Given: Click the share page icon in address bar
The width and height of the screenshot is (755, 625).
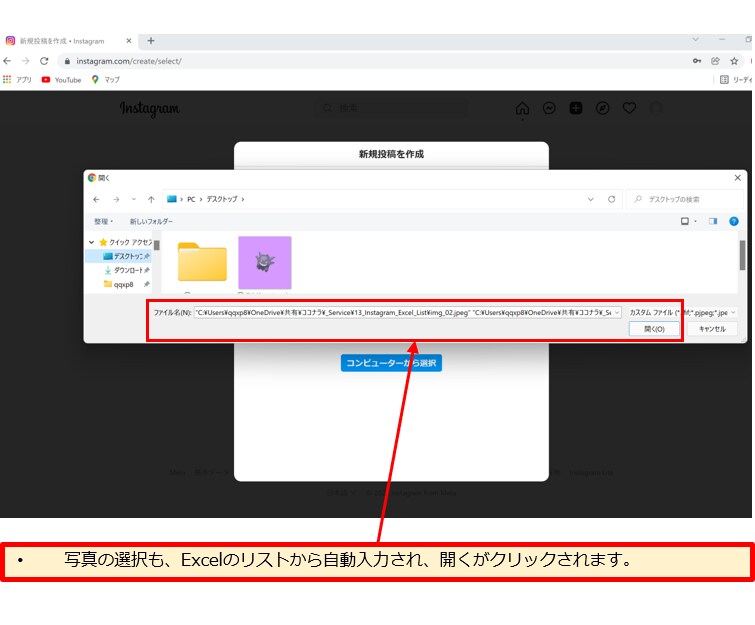Looking at the screenshot, I should tap(715, 61).
